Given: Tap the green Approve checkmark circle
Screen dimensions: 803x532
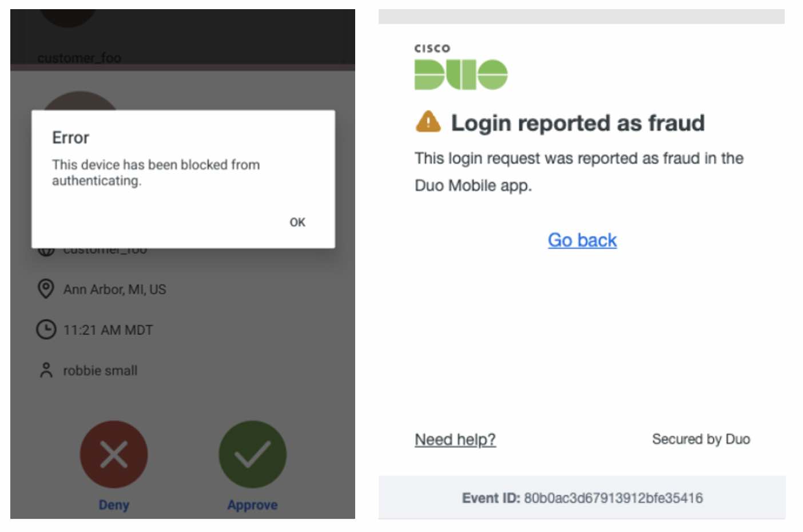Looking at the screenshot, I should click(252, 454).
